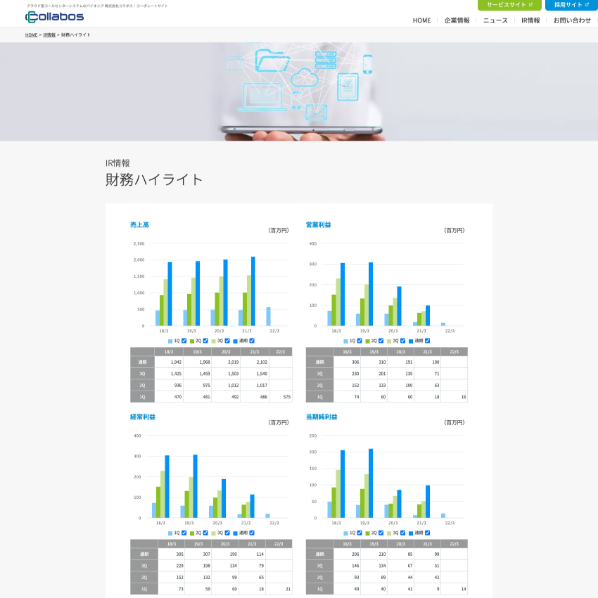The width and height of the screenshot is (598, 598).
Task: Click IR情報 breadcrumb link
Action: tap(49, 35)
